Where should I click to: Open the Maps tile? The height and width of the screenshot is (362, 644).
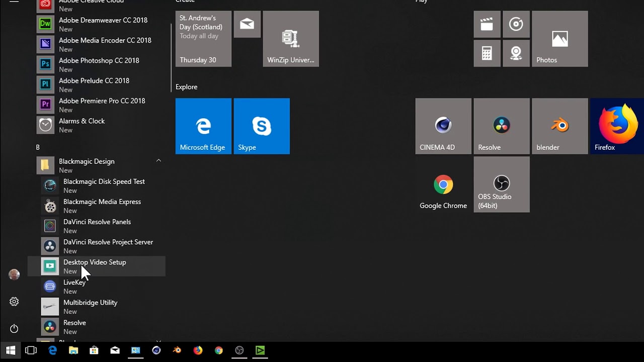pyautogui.click(x=516, y=53)
